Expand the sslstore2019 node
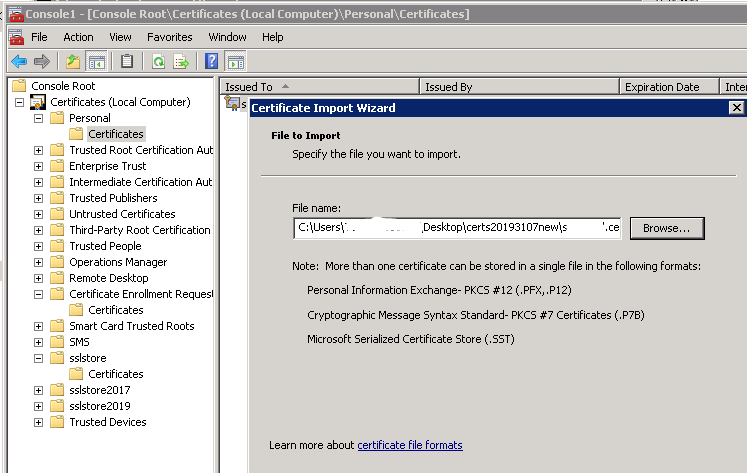Viewport: 747px width, 473px height. point(39,406)
